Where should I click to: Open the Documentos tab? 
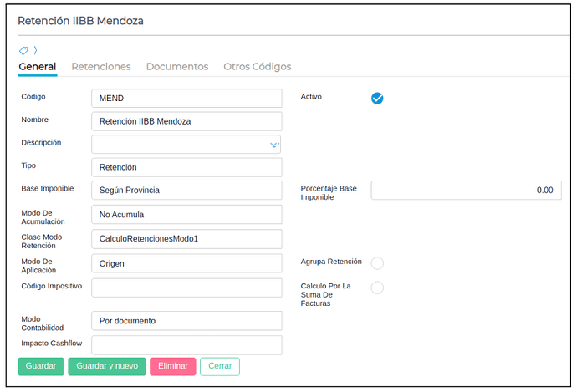[177, 67]
